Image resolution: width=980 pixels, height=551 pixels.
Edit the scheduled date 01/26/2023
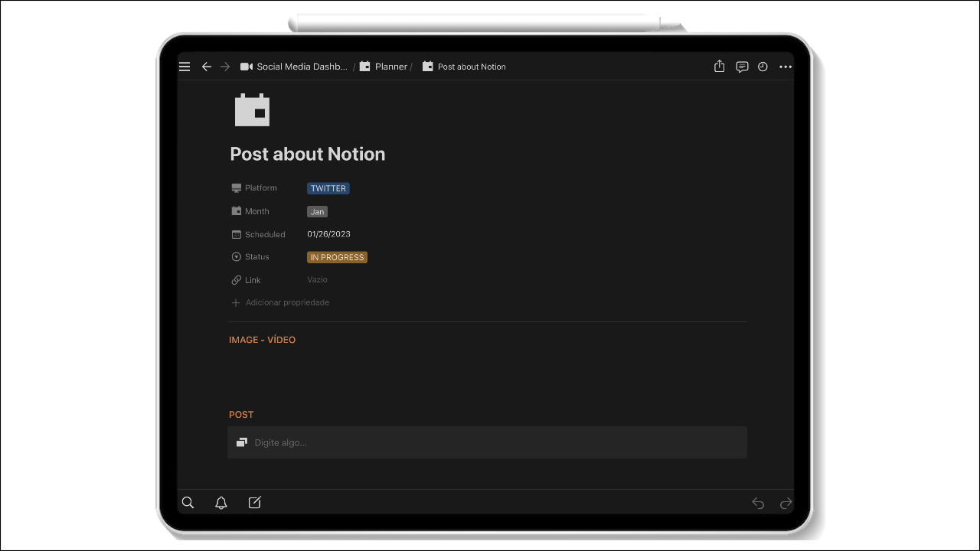pos(329,234)
